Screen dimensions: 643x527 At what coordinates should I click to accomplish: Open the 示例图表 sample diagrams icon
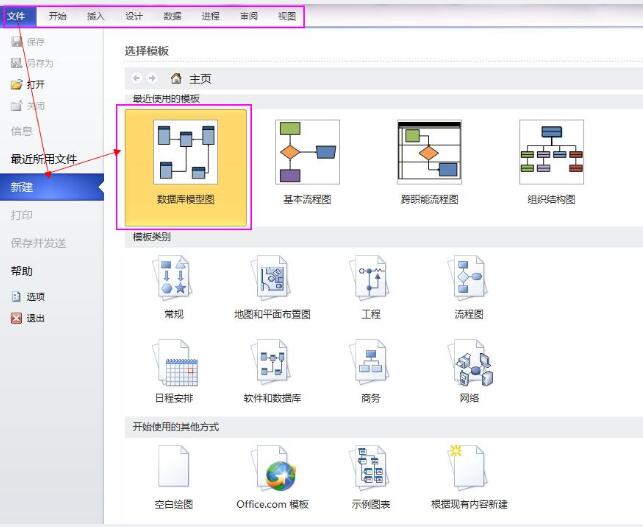coord(369,467)
